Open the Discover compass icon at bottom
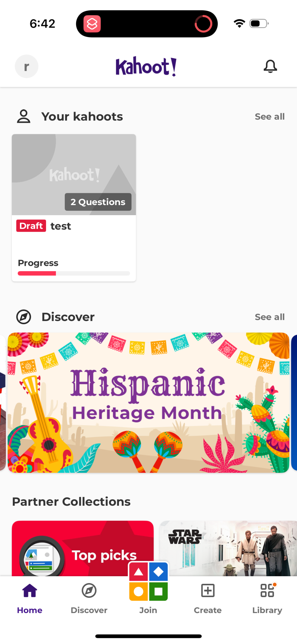The image size is (297, 644). [x=89, y=590]
